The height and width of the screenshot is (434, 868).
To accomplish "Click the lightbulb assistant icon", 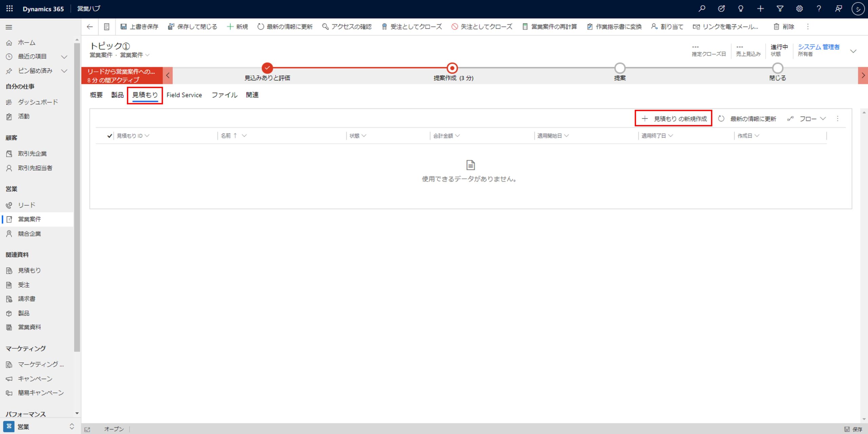I will (741, 9).
